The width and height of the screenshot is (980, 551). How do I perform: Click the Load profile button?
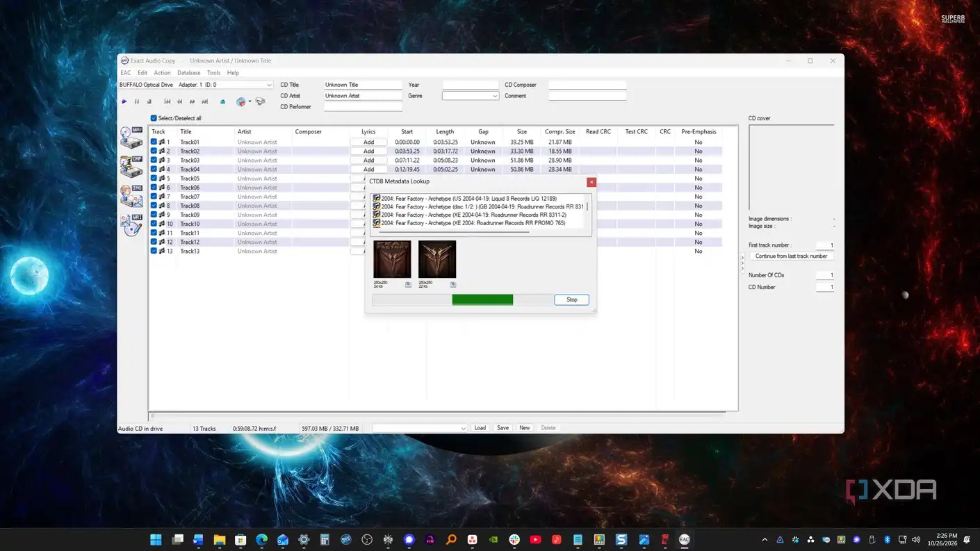[x=480, y=428]
